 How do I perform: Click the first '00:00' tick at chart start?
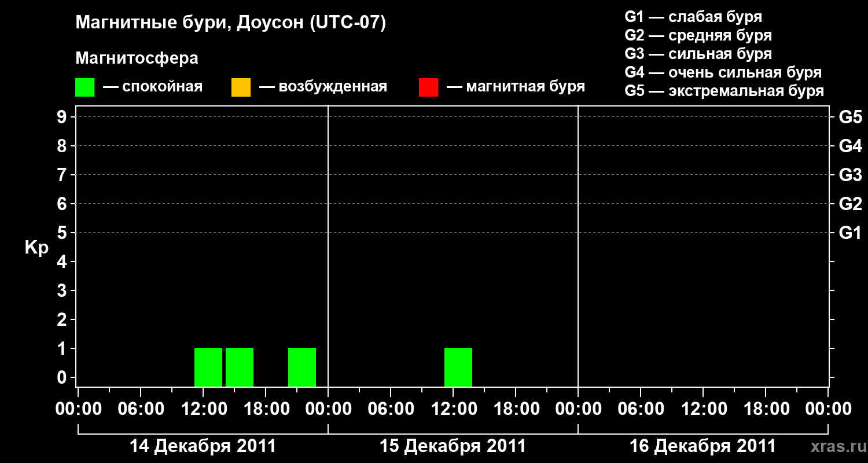click(78, 409)
